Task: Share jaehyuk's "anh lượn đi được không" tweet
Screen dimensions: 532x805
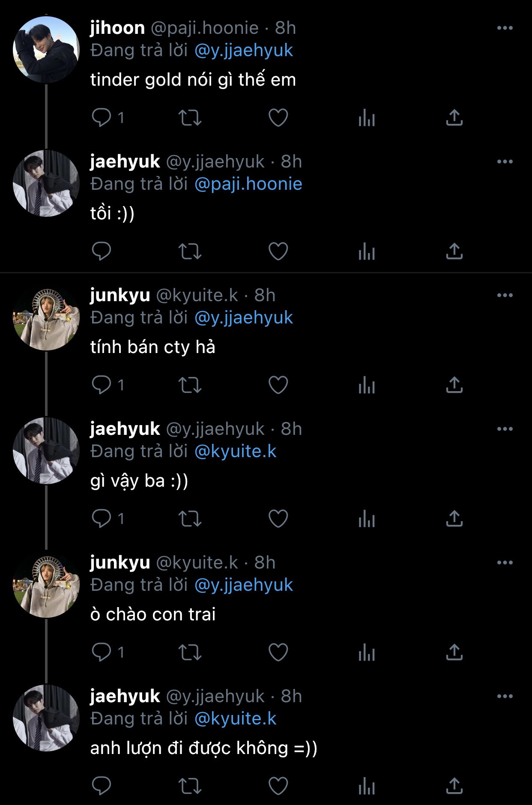Action: [x=454, y=786]
